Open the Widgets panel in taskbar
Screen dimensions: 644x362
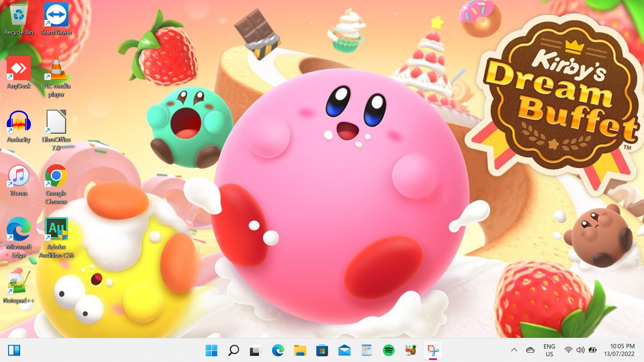(x=14, y=350)
